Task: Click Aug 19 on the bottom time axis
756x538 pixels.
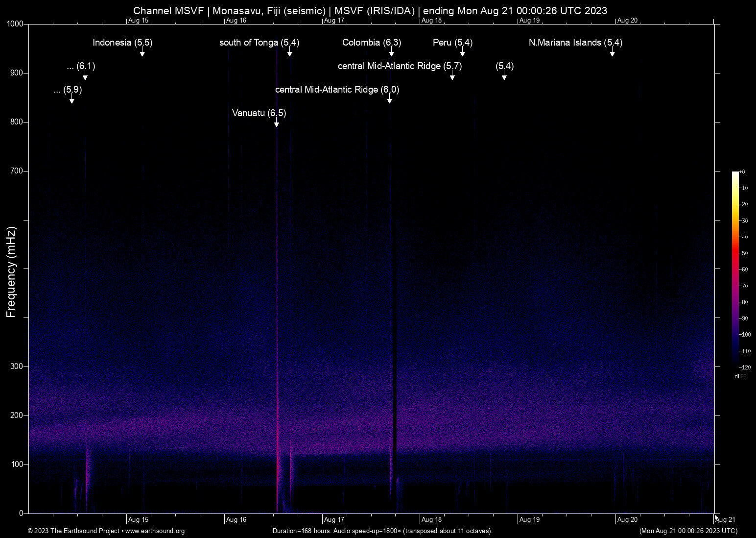Action: 530,520
